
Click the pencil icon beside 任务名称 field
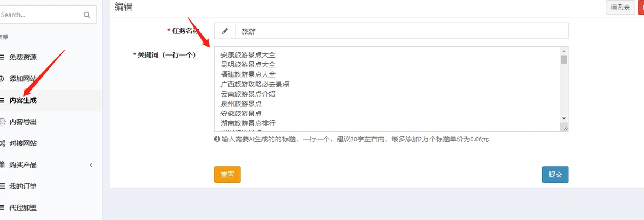225,31
